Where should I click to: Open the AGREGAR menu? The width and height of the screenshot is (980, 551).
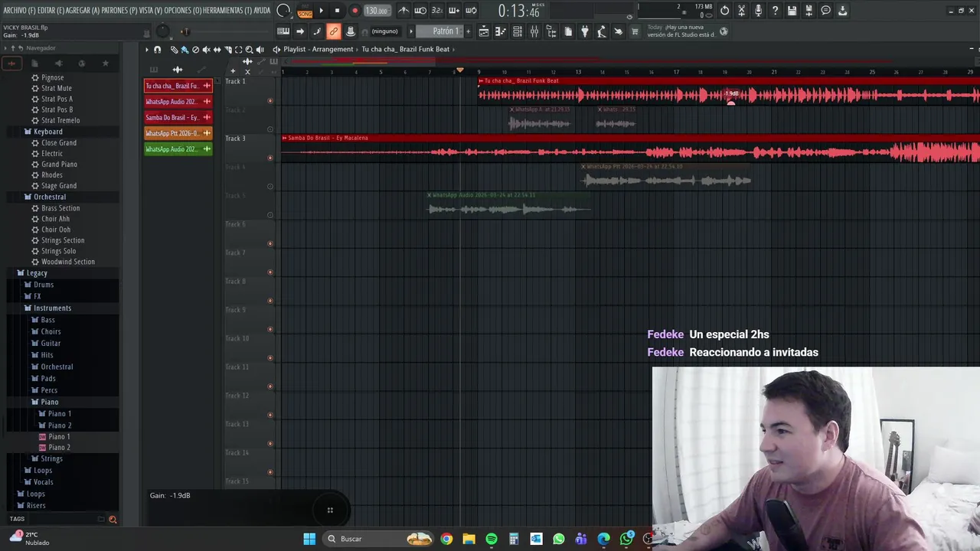click(83, 11)
